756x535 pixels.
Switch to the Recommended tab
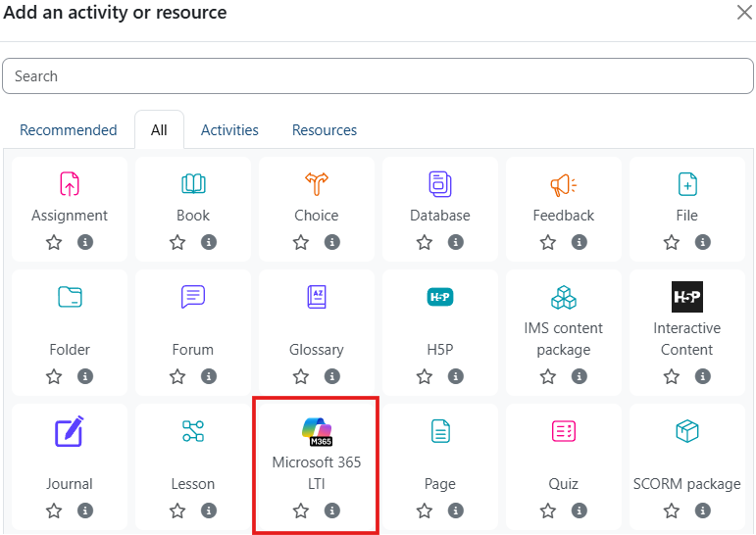click(x=69, y=130)
